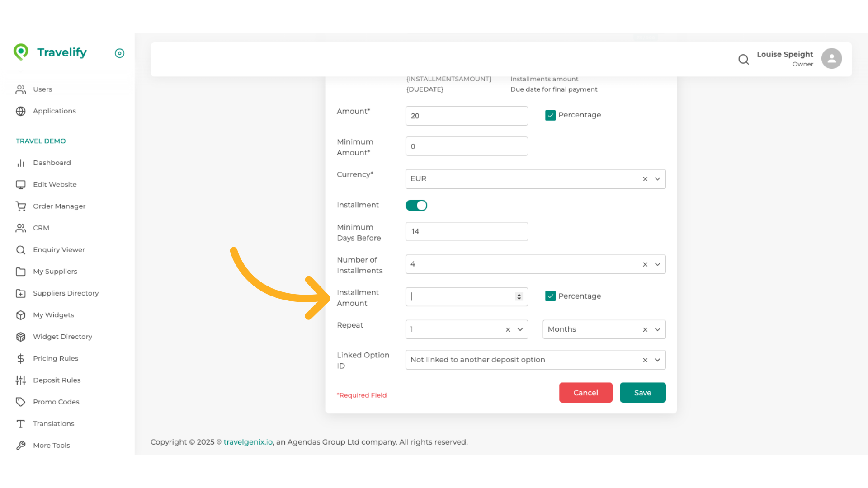This screenshot has height=488, width=868.
Task: Expand the Linked Option ID dropdown
Action: 658,360
